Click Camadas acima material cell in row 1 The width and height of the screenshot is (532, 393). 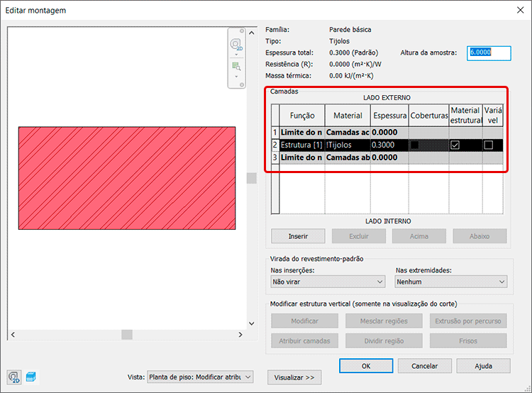tap(348, 133)
